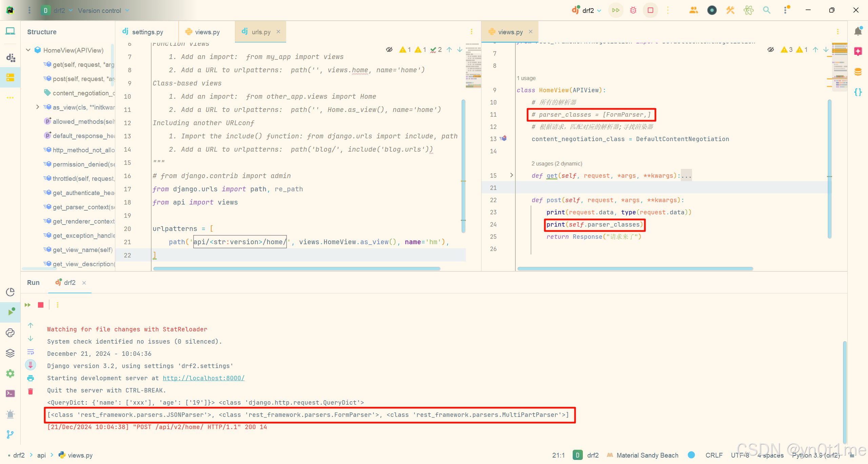
Task: Collapse the HomeView(APIView) structure node
Action: point(28,50)
